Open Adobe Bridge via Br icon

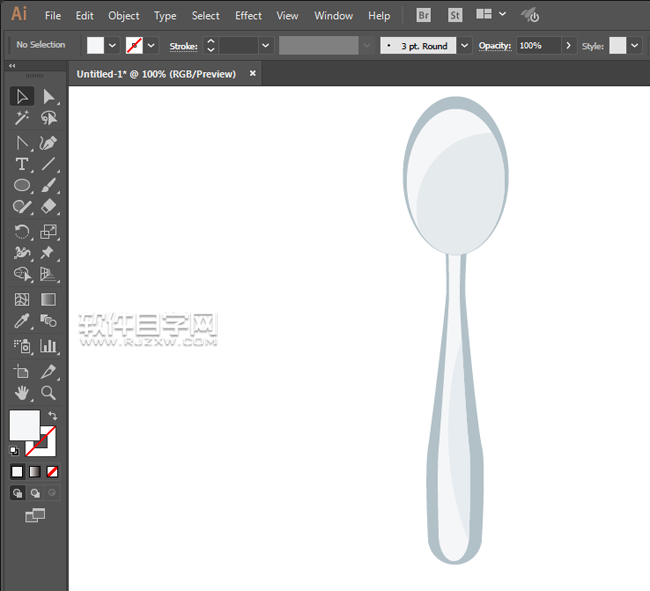click(x=423, y=16)
